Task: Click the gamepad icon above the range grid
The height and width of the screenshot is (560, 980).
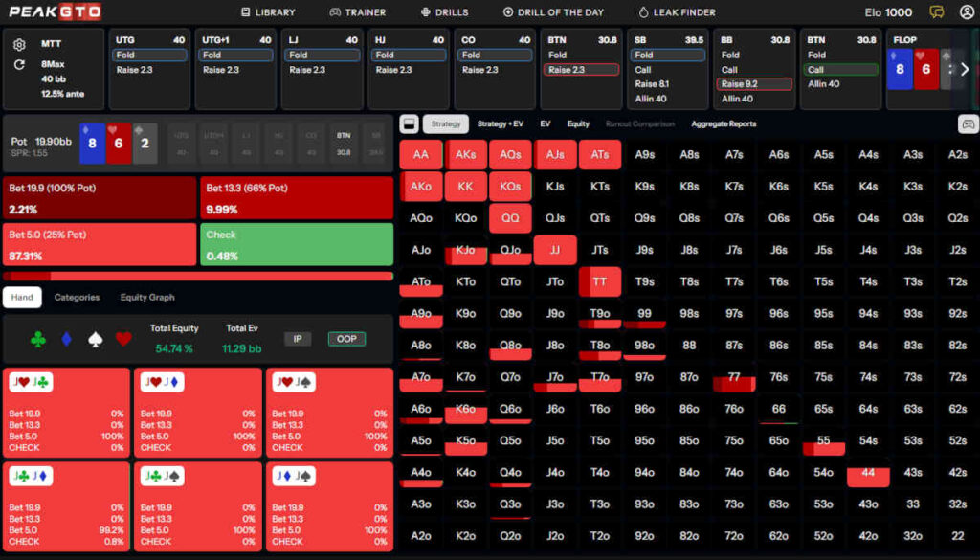Action: point(968,124)
